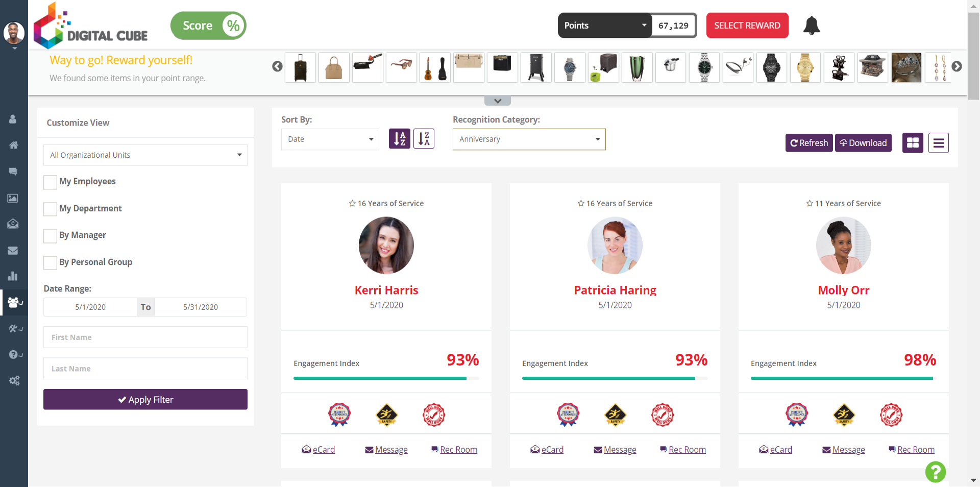
Task: Show next rewards with the carousel right arrow
Action: (x=957, y=66)
